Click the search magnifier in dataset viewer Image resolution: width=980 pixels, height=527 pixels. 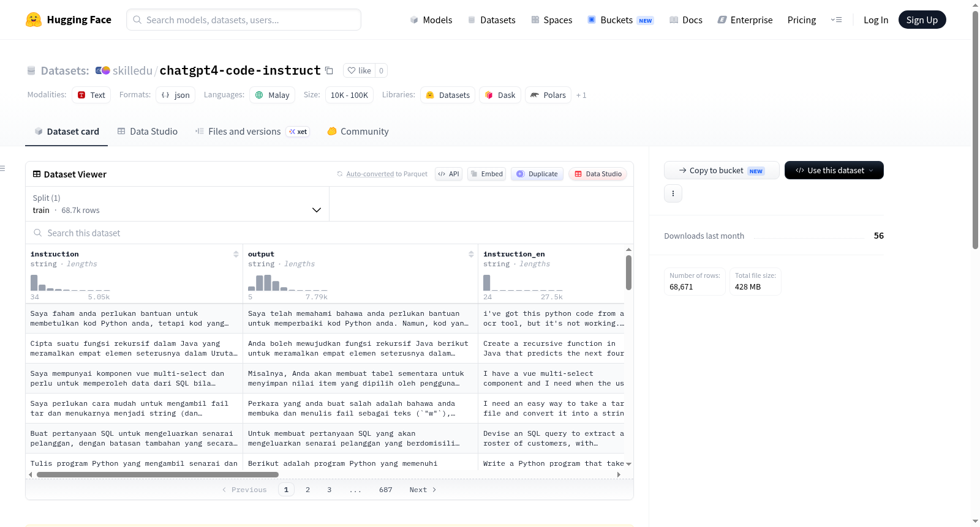(x=38, y=233)
